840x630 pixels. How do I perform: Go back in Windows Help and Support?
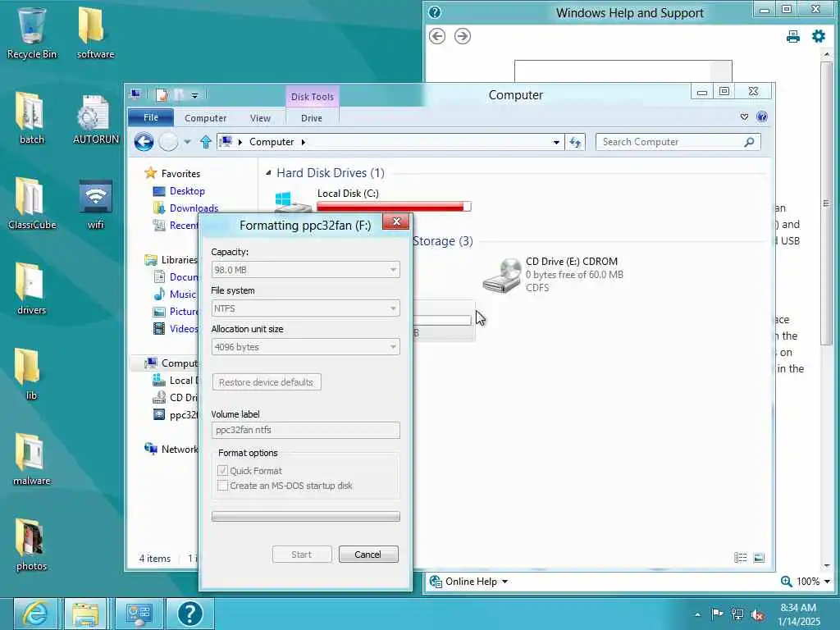point(437,36)
